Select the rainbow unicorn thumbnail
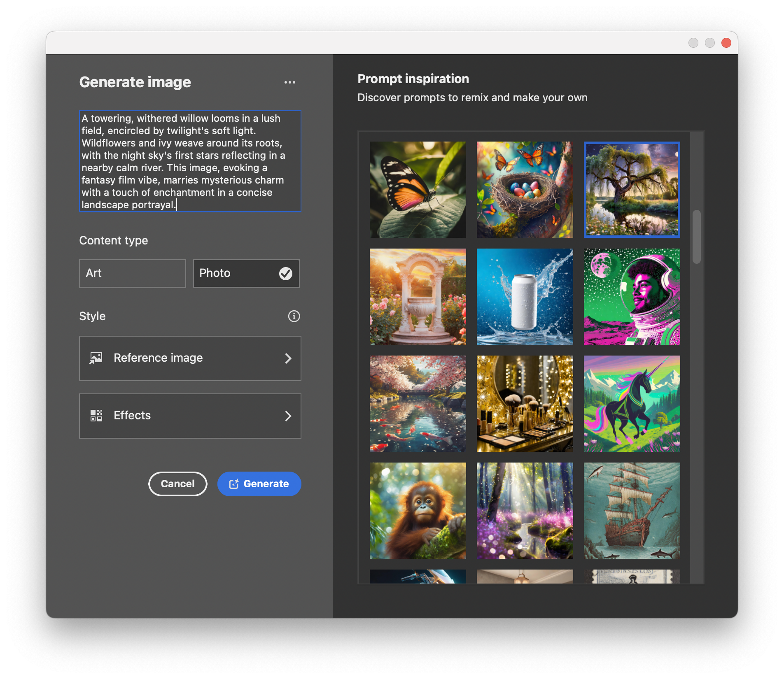The width and height of the screenshot is (784, 679). (x=632, y=404)
